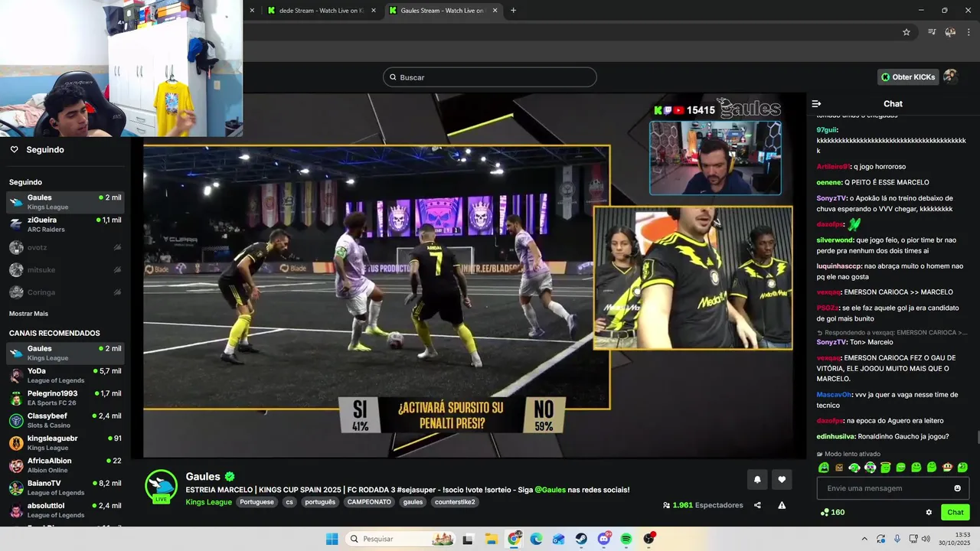Bookmark this page with the star icon

pos(906,32)
